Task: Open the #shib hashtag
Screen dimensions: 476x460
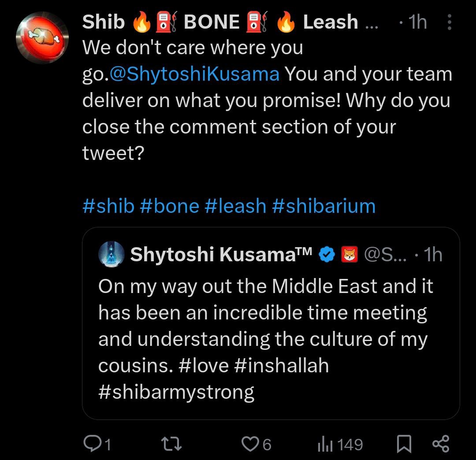Action: pos(108,206)
